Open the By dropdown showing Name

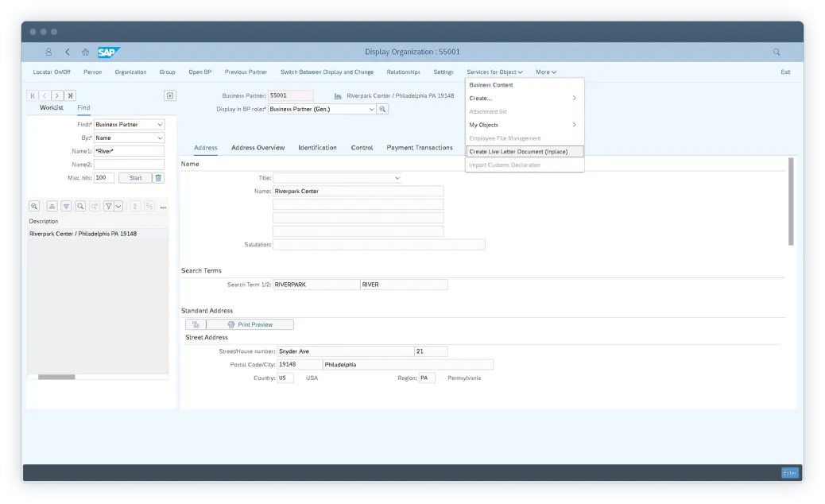(x=128, y=138)
